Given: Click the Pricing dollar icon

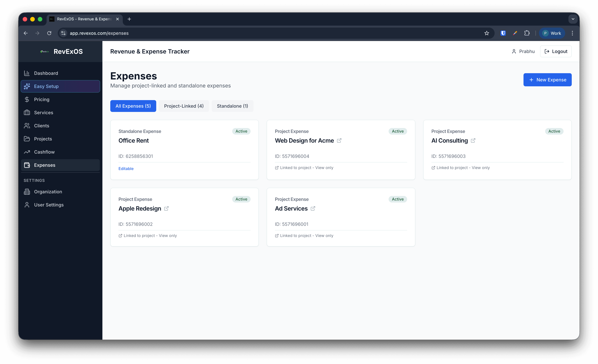Looking at the screenshot, I should click(x=27, y=99).
